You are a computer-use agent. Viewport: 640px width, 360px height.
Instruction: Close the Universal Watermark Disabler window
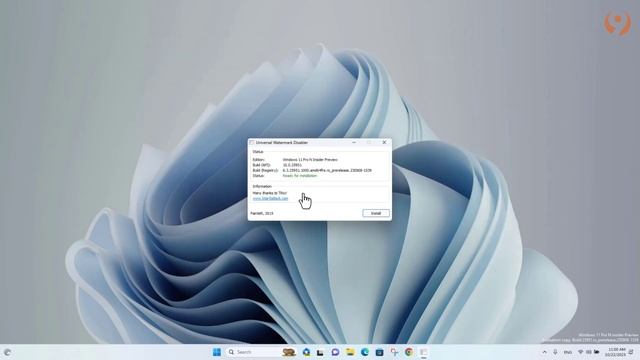(384, 142)
